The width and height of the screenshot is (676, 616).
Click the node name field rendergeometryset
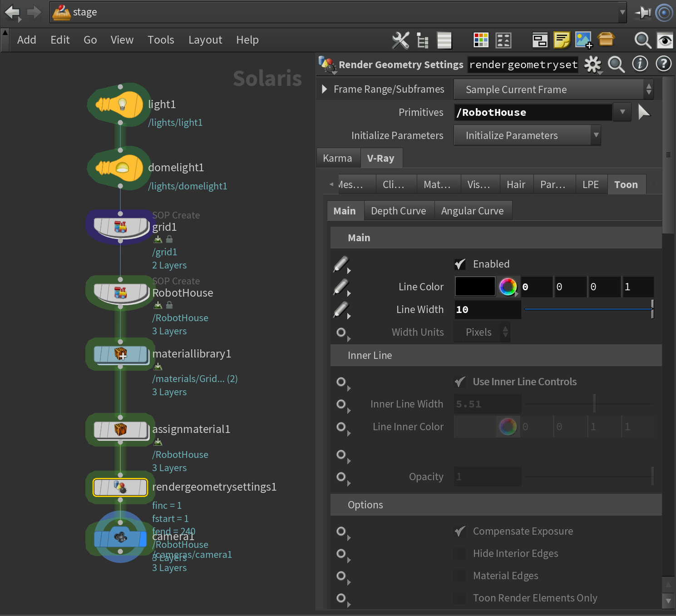[x=523, y=65]
